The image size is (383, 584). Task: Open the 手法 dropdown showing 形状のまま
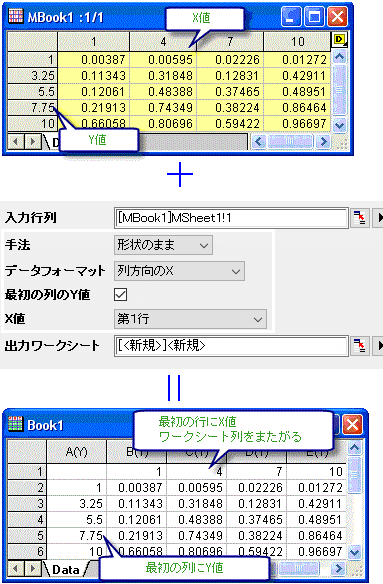tap(164, 245)
